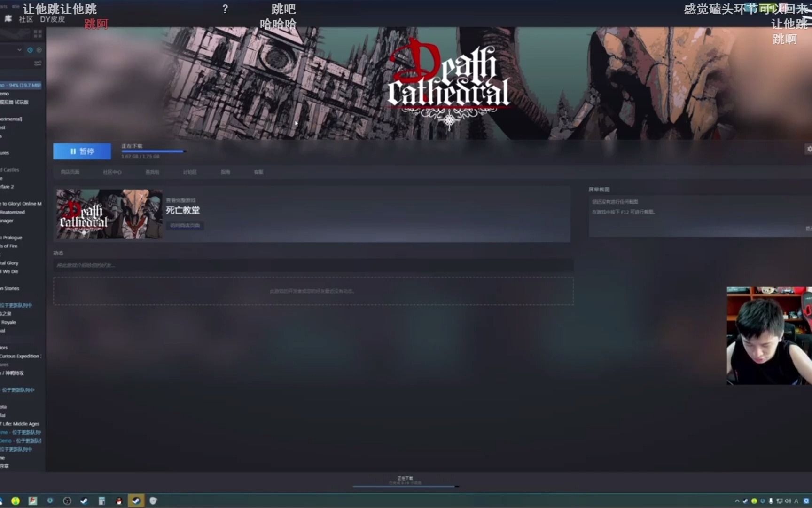Image resolution: width=812 pixels, height=508 pixels.
Task: Expand the library category dropdown
Action: (19, 50)
